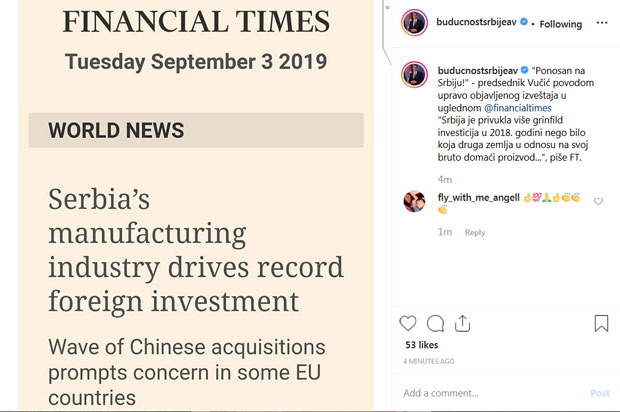Save the post with the bookmark icon
This screenshot has height=412, width=620.
click(601, 323)
